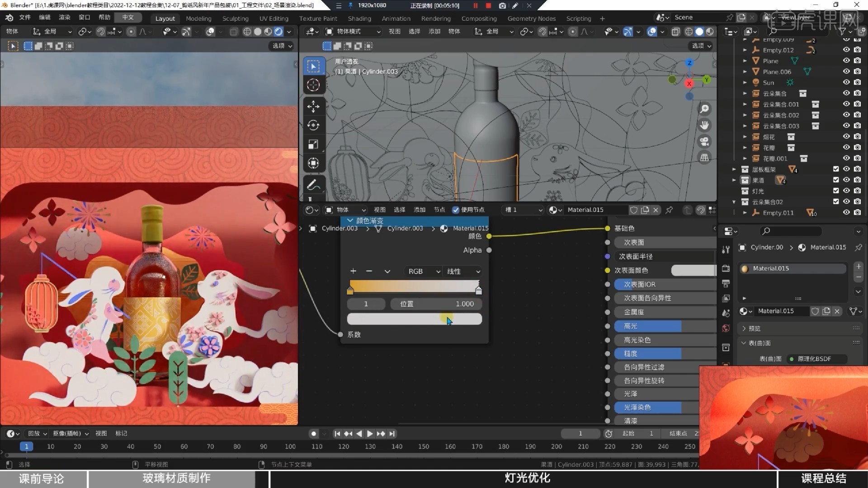
Task: Select the Annotate pencil tool
Action: [x=313, y=185]
